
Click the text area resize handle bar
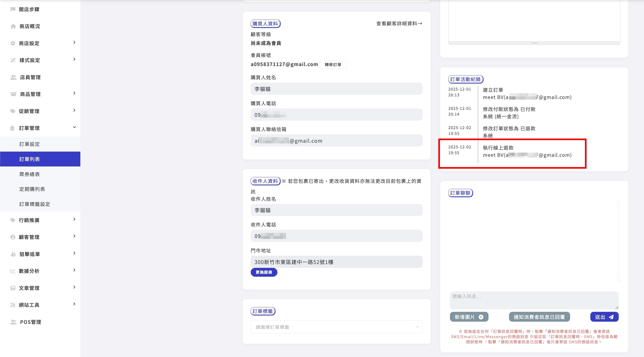click(x=534, y=43)
